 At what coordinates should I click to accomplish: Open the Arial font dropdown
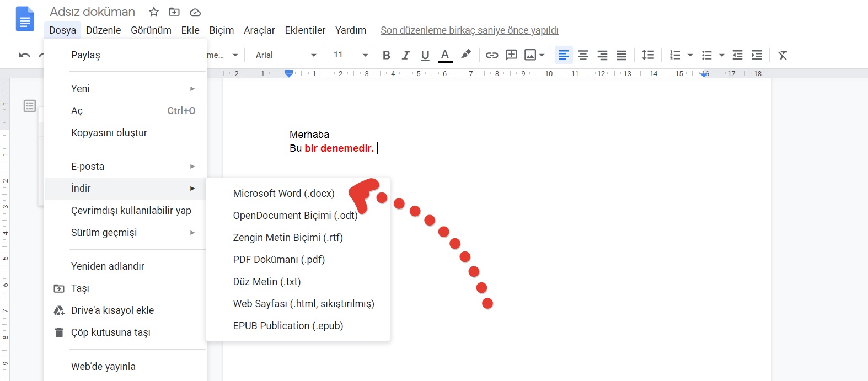point(286,55)
